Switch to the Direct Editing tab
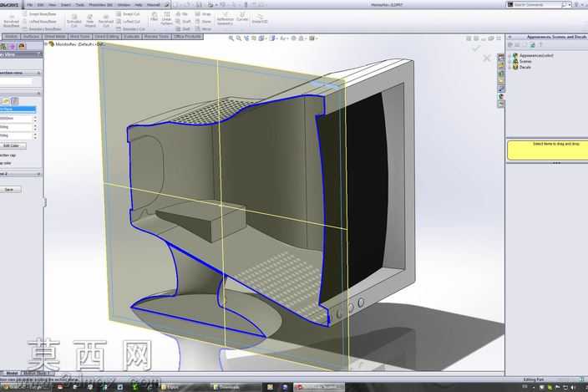The width and height of the screenshot is (588, 392). [x=107, y=37]
